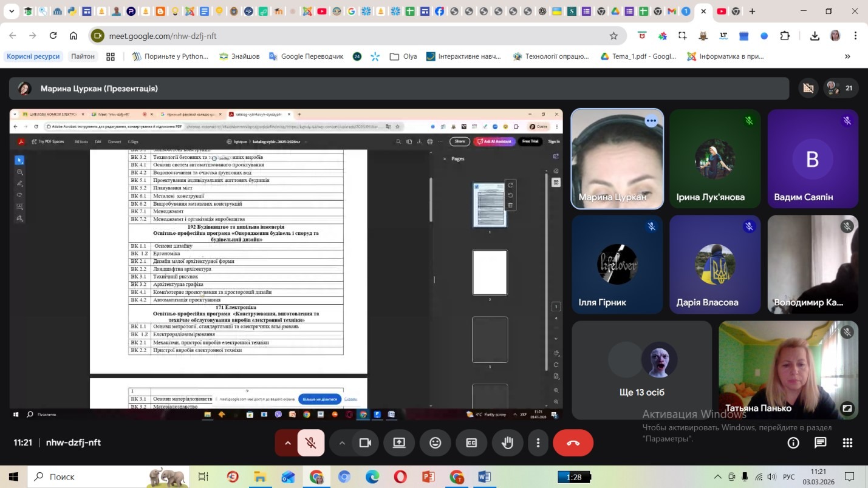Open the activities grid icon
The height and width of the screenshot is (488, 868).
847,443
